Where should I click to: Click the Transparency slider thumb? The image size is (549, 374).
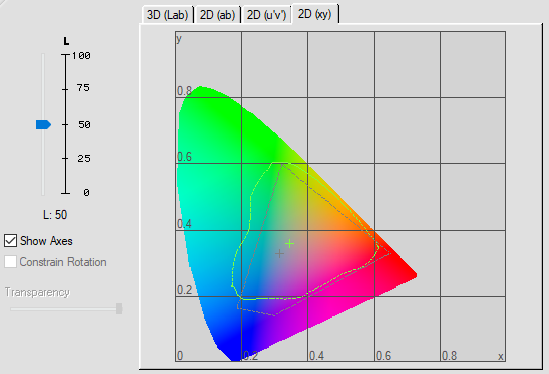(x=119, y=309)
